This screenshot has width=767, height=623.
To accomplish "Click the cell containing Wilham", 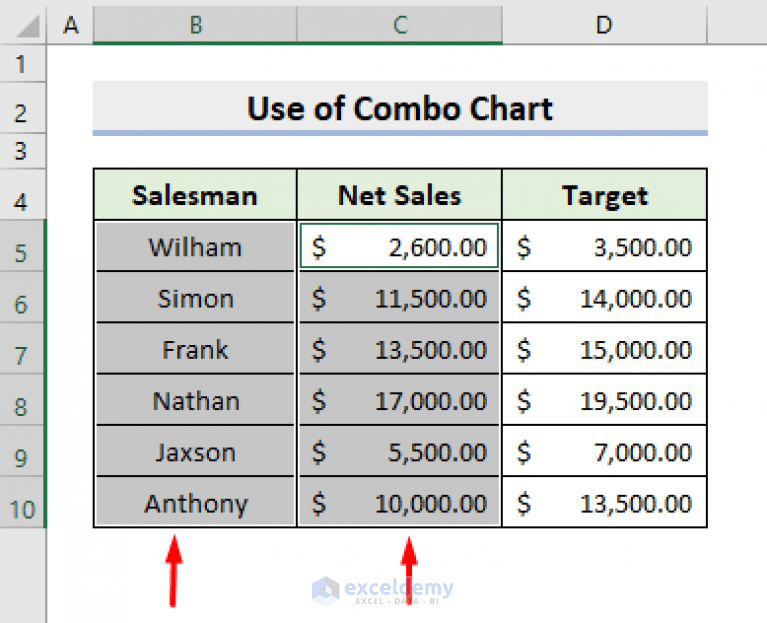I will click(195, 247).
